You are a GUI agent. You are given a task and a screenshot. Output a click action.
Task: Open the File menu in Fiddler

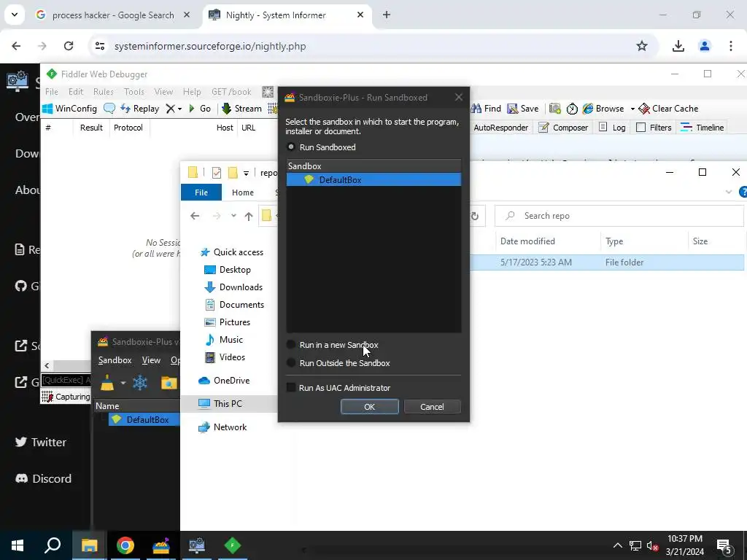pos(52,92)
